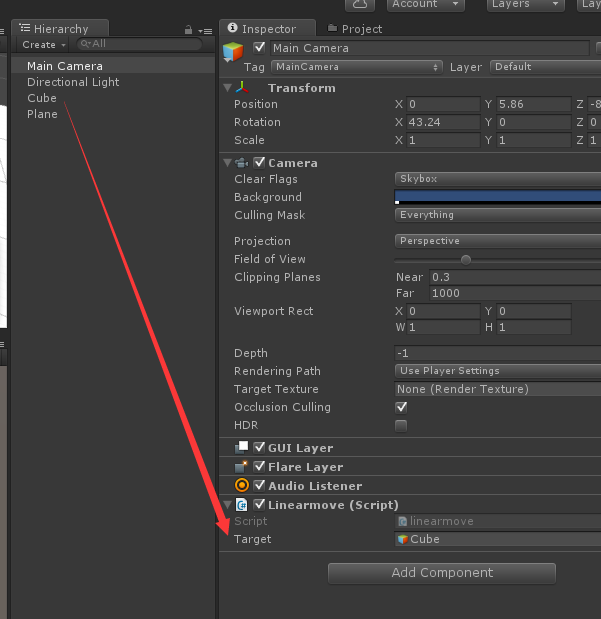Uncheck Occlusion Culling checkbox
The width and height of the screenshot is (601, 619).
click(x=401, y=407)
